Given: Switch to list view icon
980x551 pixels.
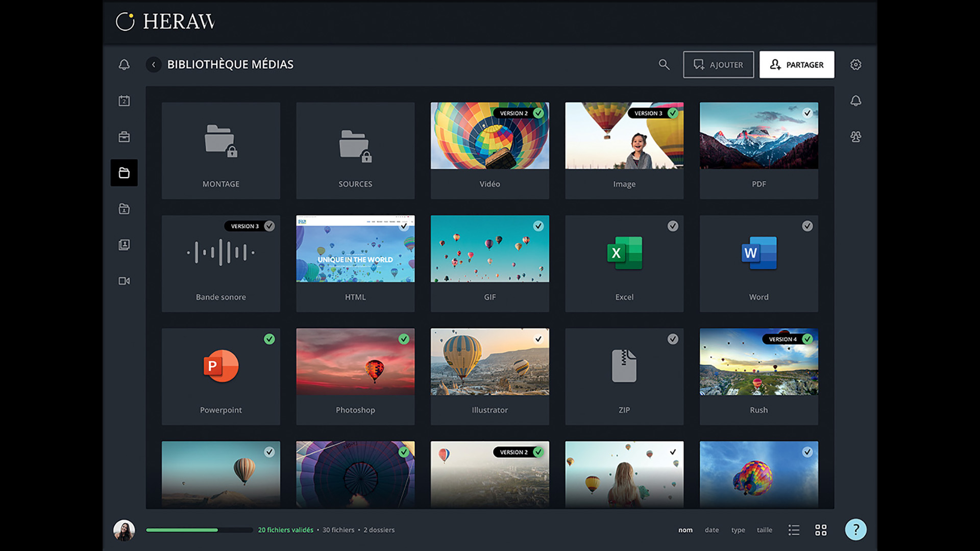Looking at the screenshot, I should 794,530.
